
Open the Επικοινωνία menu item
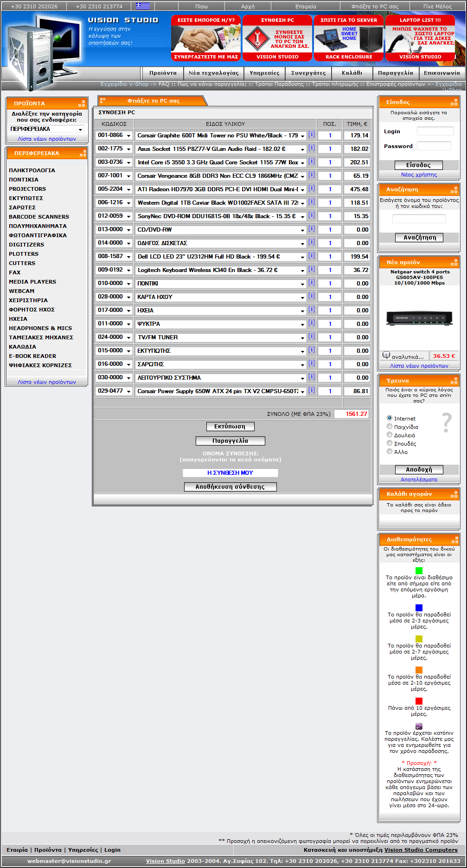(442, 73)
